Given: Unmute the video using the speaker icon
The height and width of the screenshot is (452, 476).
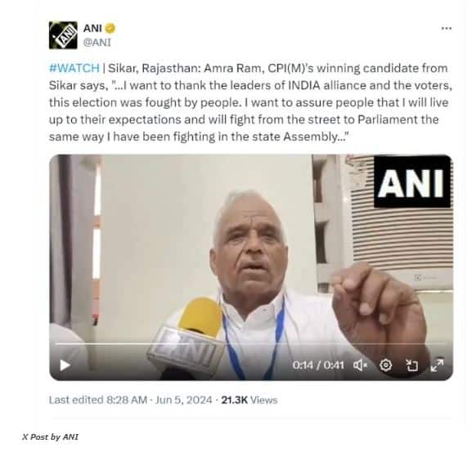Looking at the screenshot, I should (x=360, y=365).
